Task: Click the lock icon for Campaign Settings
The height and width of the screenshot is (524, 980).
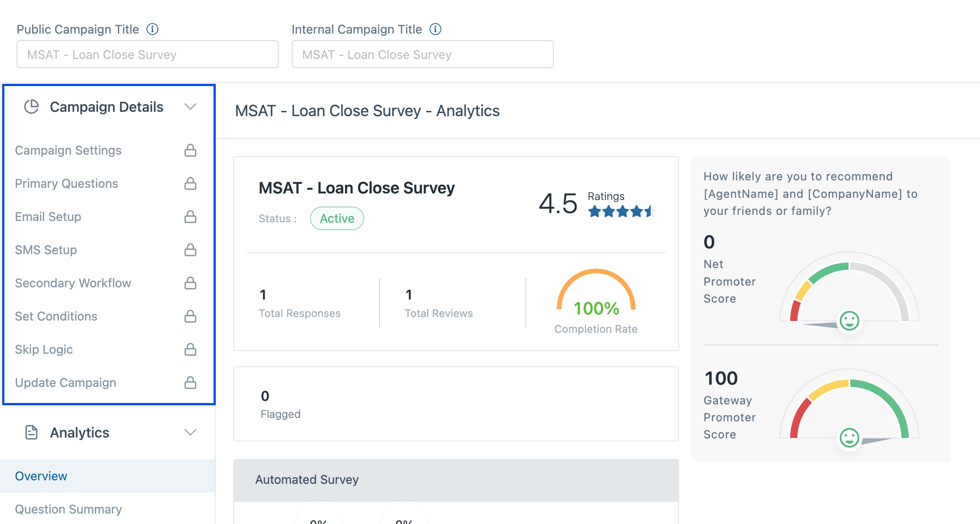Action: click(x=190, y=150)
